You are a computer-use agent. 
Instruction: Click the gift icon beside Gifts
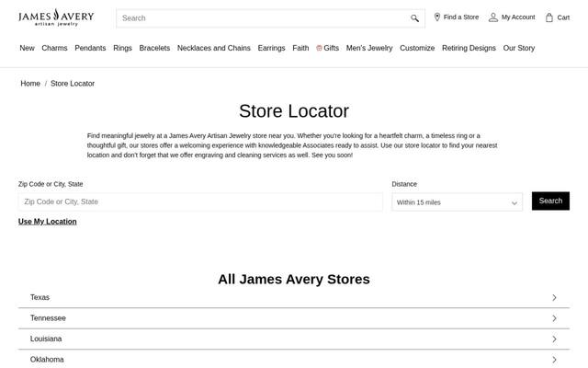[x=319, y=48]
